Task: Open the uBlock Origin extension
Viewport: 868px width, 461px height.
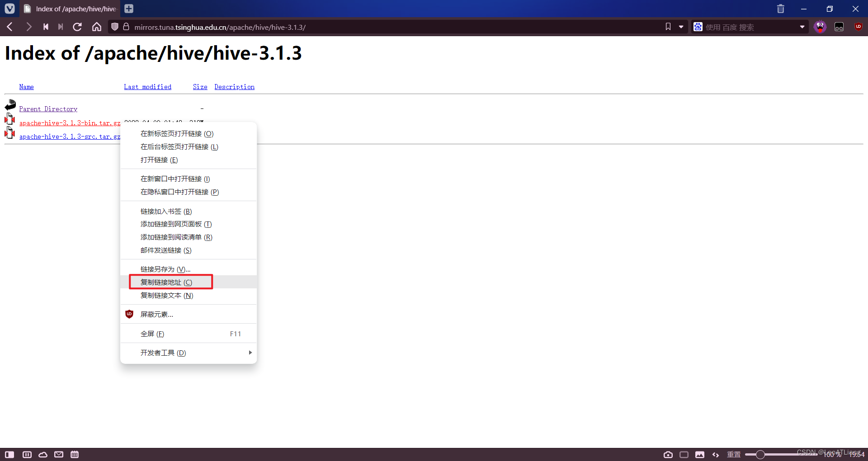Action: (858, 27)
